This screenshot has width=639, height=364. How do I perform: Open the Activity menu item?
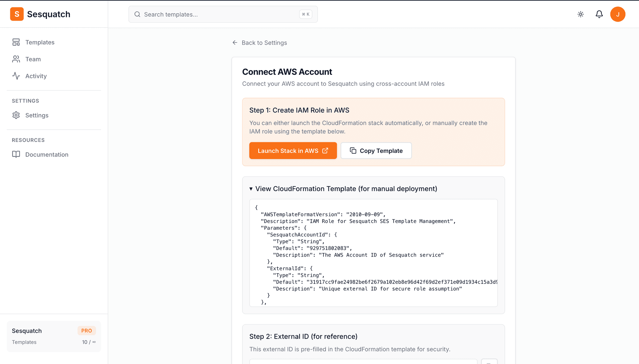click(36, 76)
